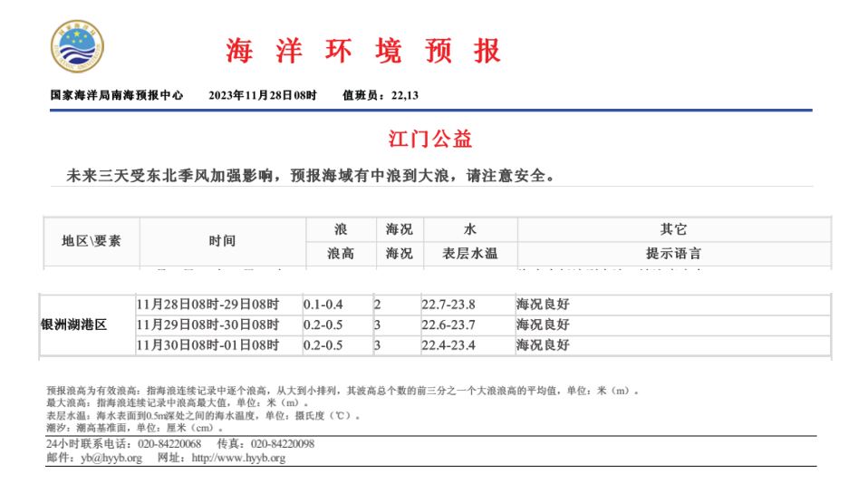The height and width of the screenshot is (494, 868).
Task: Click the yb@hyyb.org email address
Action: (x=111, y=458)
